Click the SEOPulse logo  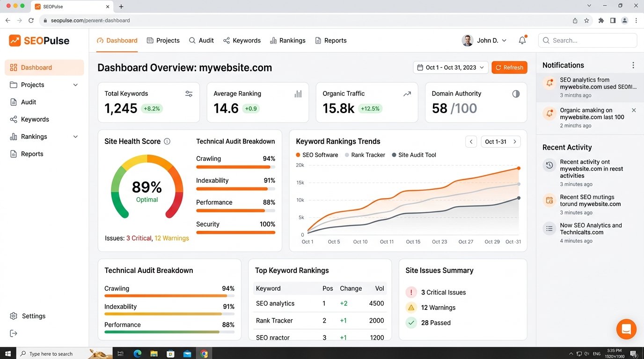(39, 41)
